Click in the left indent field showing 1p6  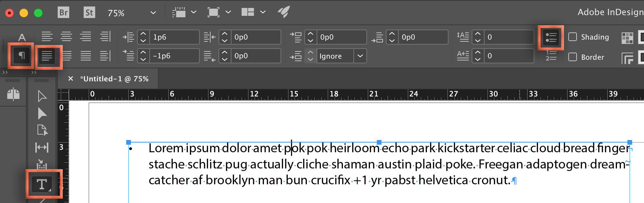174,37
